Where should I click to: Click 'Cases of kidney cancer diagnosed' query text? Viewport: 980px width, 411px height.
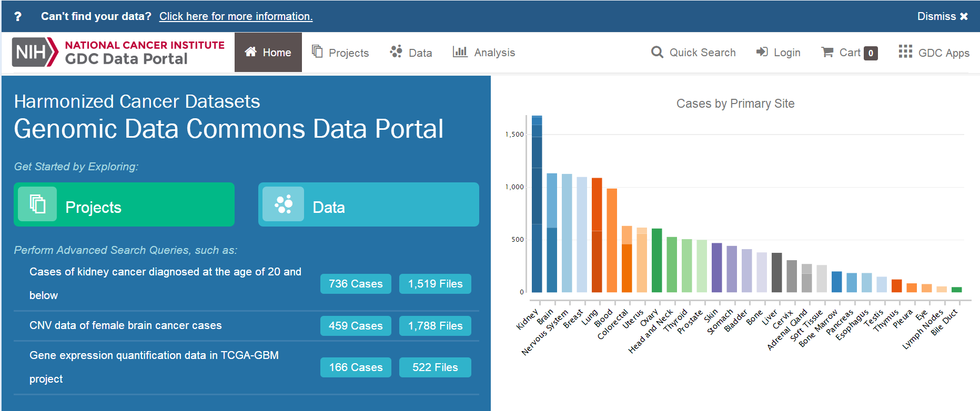[165, 283]
